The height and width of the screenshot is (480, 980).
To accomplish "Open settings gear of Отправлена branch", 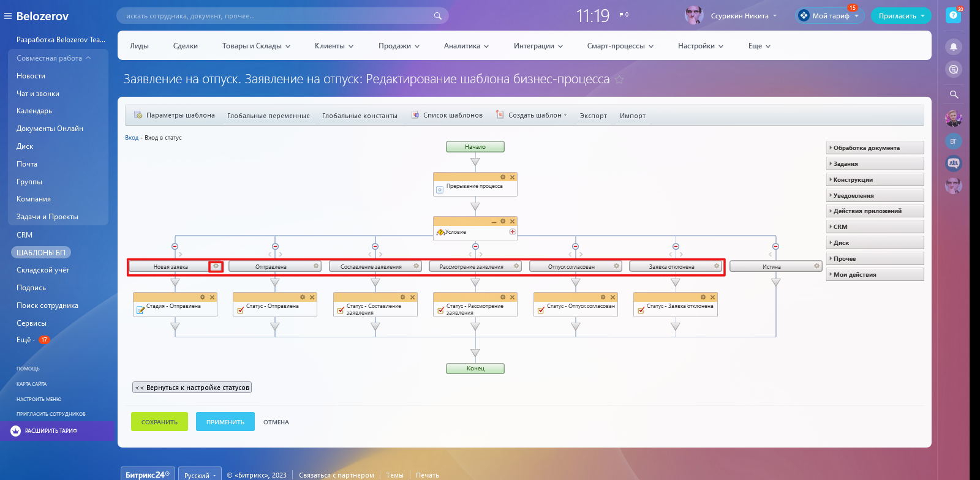I will pos(316,266).
